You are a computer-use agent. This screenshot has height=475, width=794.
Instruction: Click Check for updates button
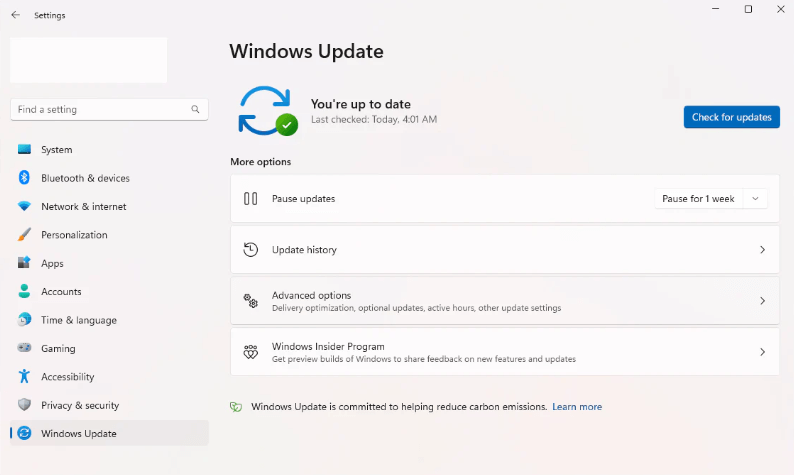pos(732,117)
